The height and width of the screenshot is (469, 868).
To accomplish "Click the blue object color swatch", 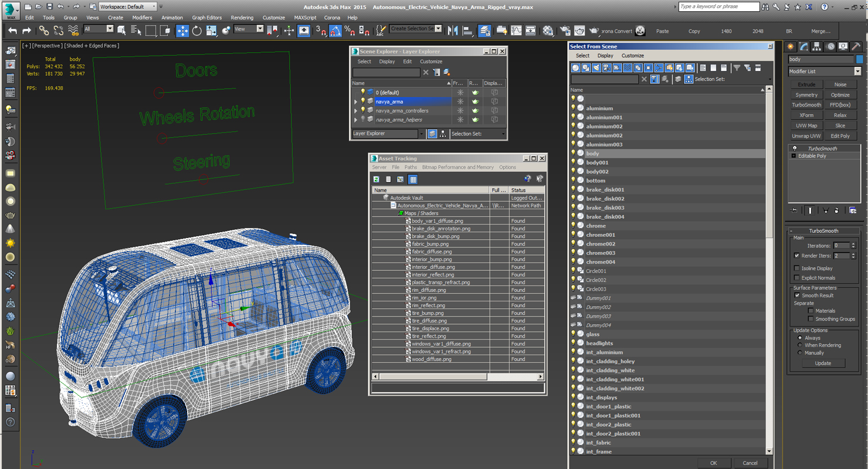I will click(859, 59).
